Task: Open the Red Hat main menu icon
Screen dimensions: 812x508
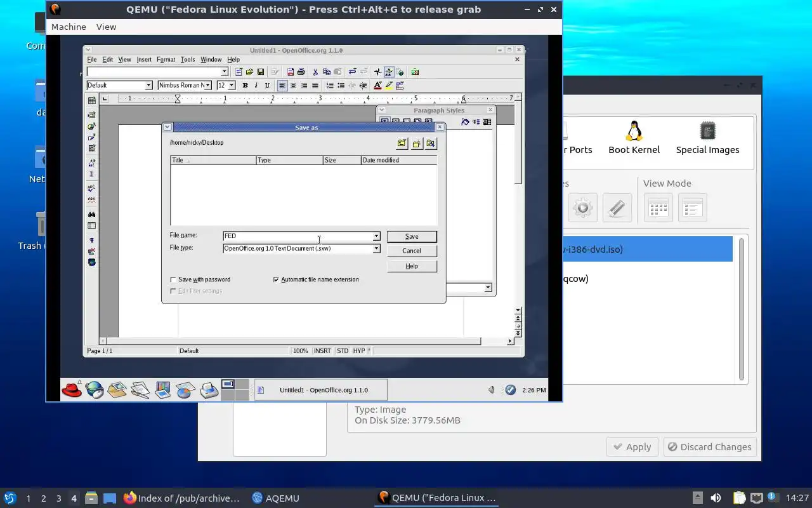Action: pyautogui.click(x=72, y=390)
